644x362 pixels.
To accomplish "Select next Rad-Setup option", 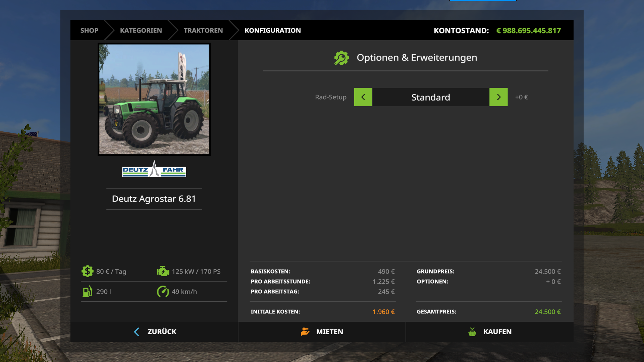I will (498, 97).
